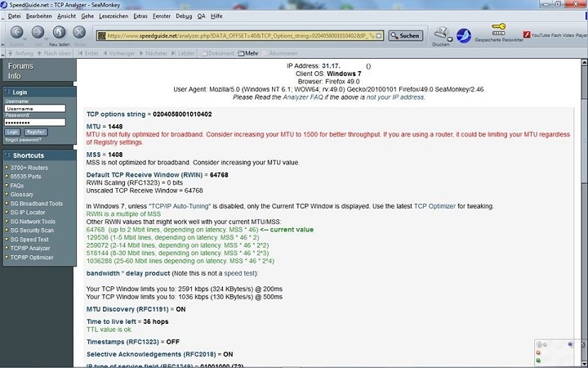Viewport: 588px width, 368px height.
Task: Open the Debug menu
Action: [184, 16]
